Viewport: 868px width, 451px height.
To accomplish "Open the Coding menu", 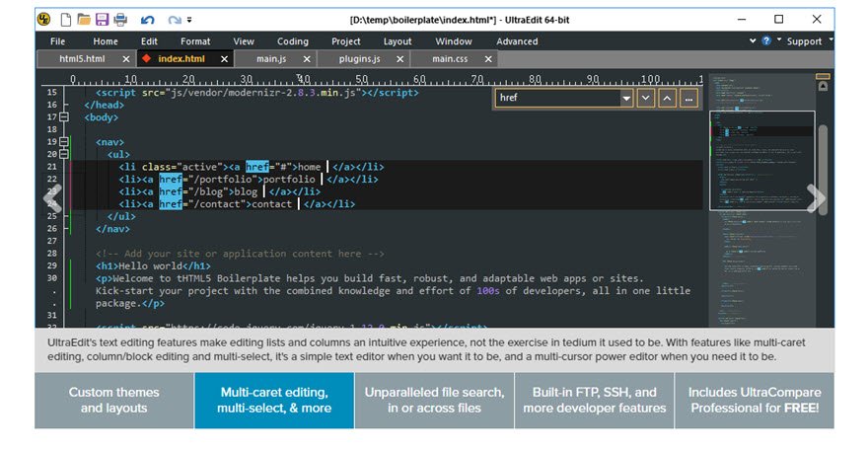I will click(292, 41).
